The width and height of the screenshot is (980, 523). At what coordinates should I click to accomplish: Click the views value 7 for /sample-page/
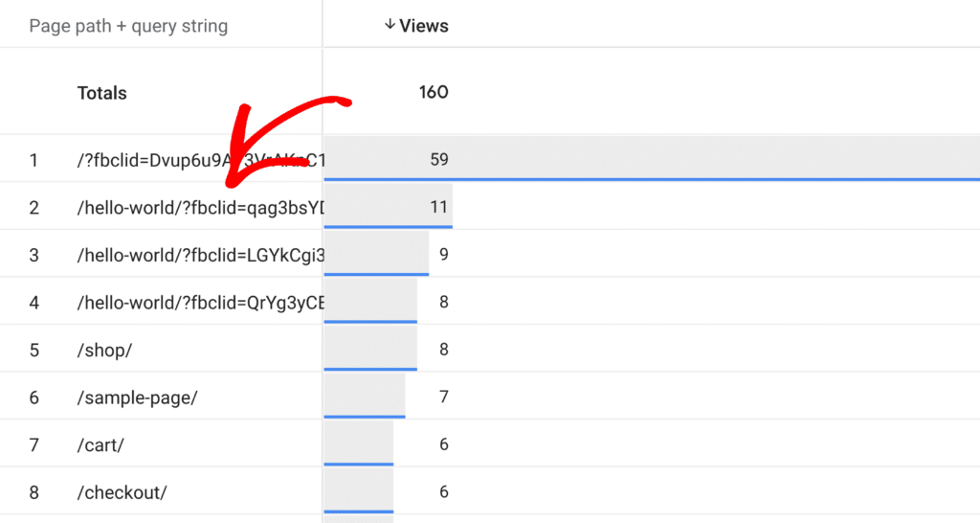tap(443, 398)
